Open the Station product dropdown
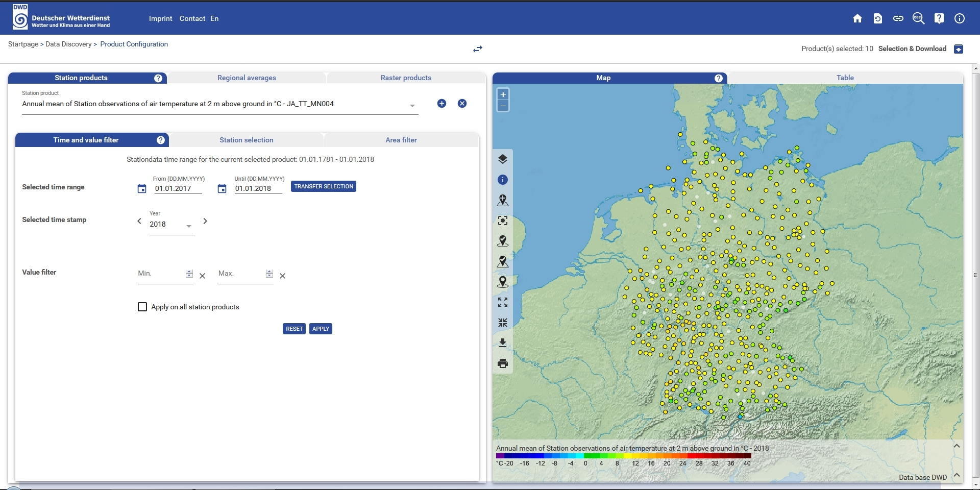The width and height of the screenshot is (980, 490). 412,106
